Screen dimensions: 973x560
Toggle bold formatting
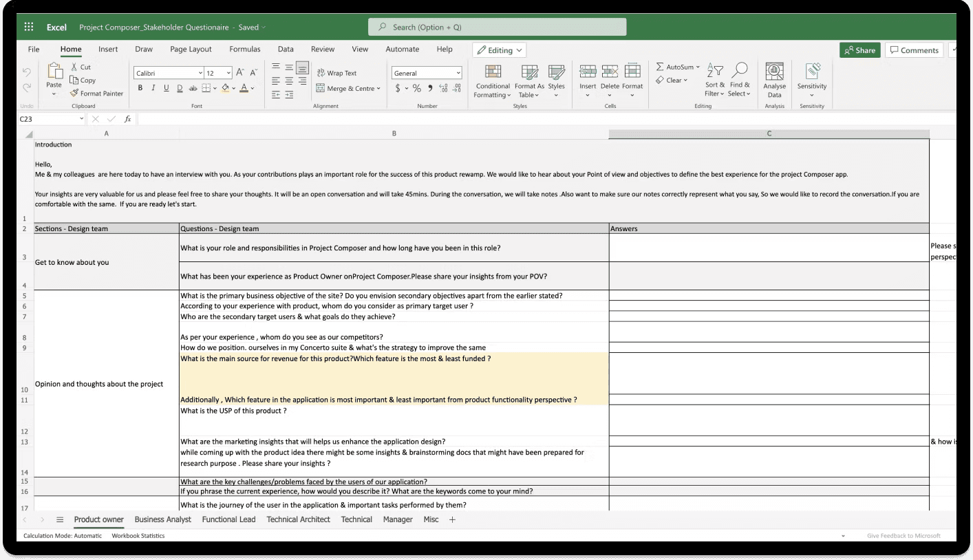pyautogui.click(x=140, y=88)
